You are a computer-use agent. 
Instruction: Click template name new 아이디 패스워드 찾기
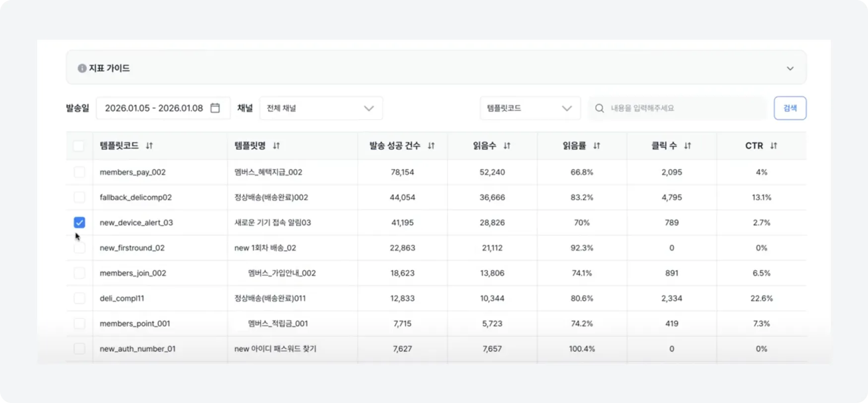coord(275,349)
